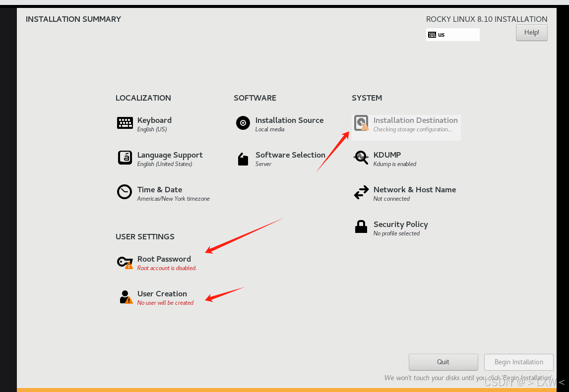Open the KDUMP magnifier icon

[x=361, y=158]
